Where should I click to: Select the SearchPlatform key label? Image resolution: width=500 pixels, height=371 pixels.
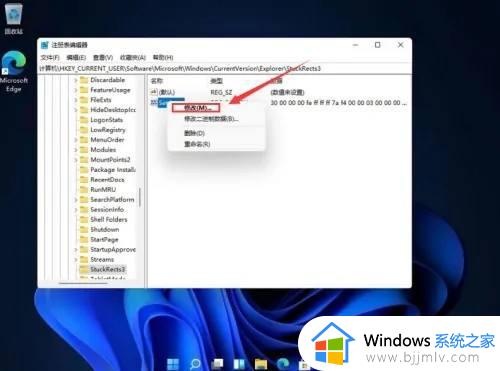point(112,200)
